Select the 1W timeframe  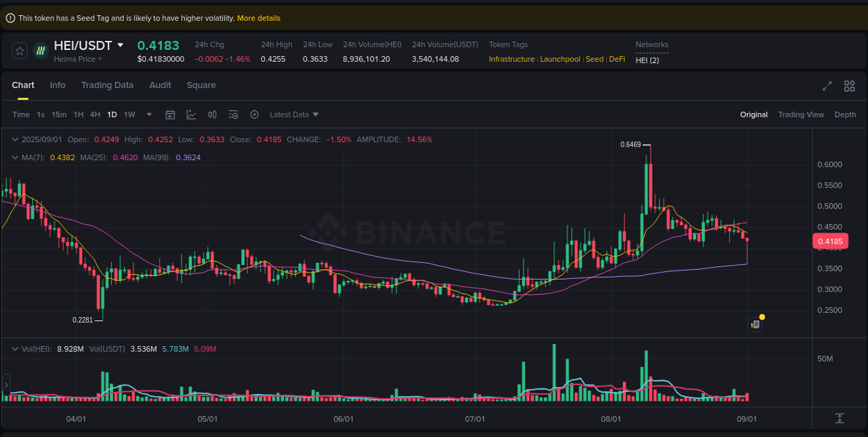129,114
